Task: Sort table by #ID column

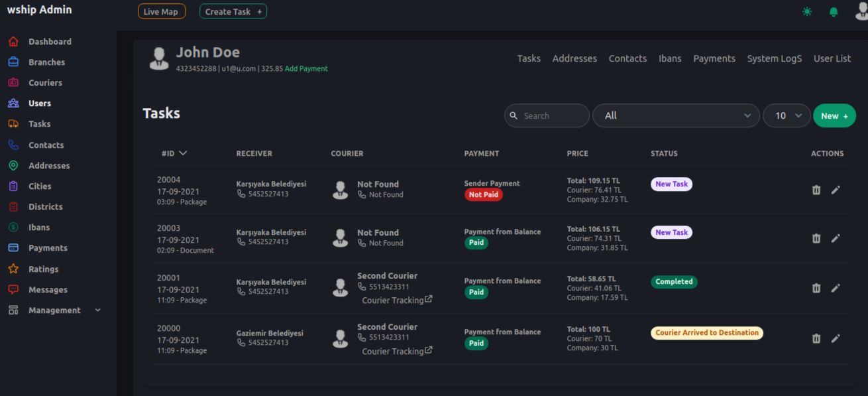Action: pyautogui.click(x=174, y=153)
